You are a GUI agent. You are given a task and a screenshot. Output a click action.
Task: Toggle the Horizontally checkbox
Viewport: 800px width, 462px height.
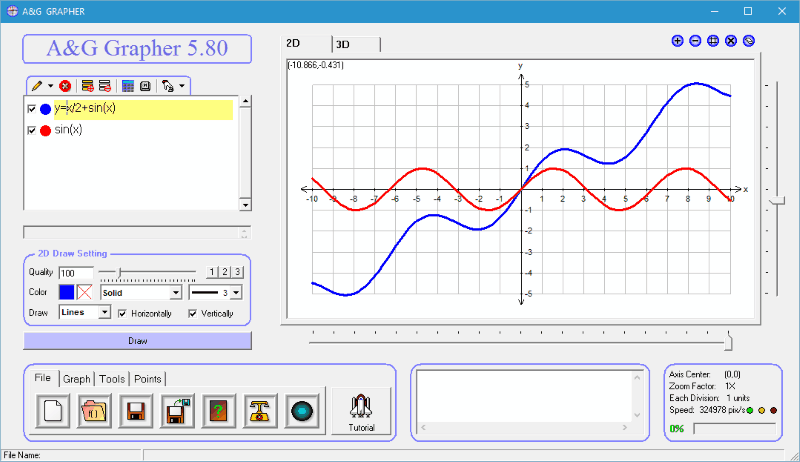(x=122, y=314)
